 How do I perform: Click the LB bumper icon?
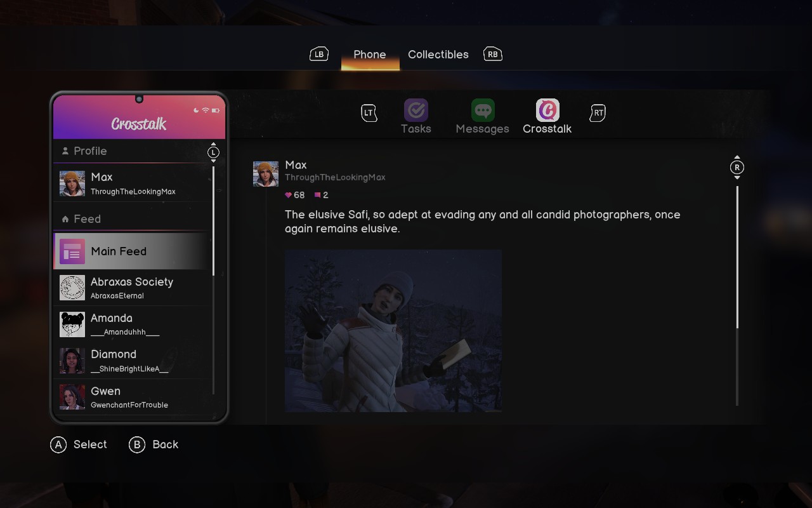pos(319,54)
